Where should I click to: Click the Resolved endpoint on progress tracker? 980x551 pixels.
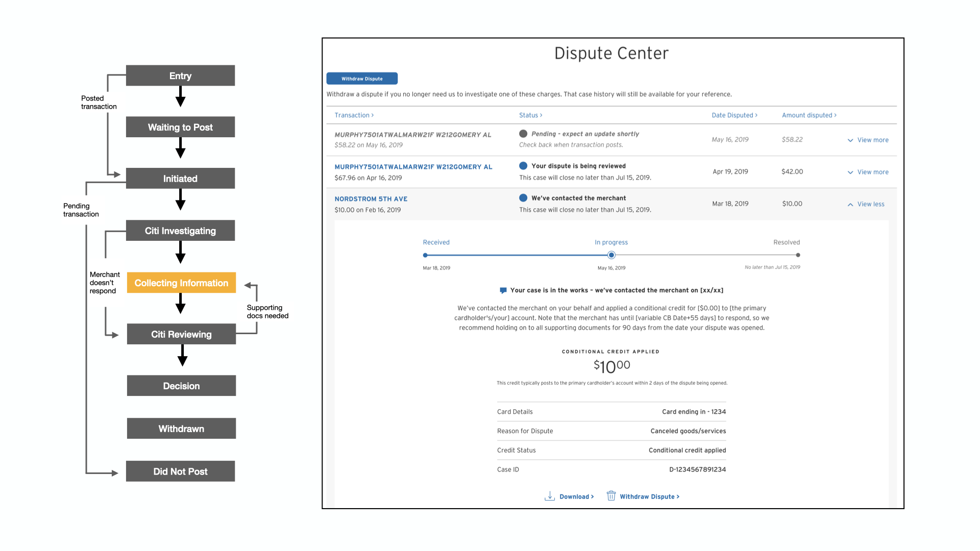click(798, 255)
